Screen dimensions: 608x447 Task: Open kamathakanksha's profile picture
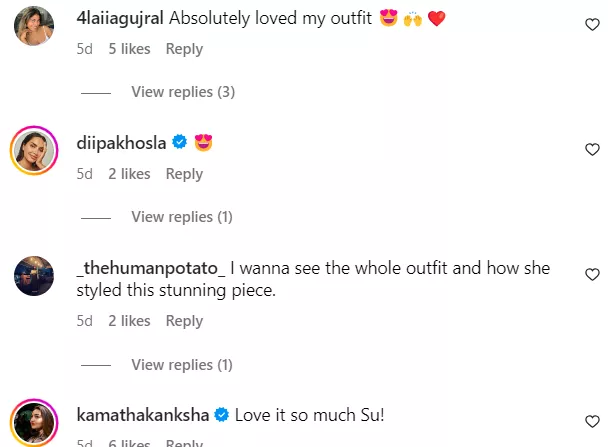click(x=32, y=422)
